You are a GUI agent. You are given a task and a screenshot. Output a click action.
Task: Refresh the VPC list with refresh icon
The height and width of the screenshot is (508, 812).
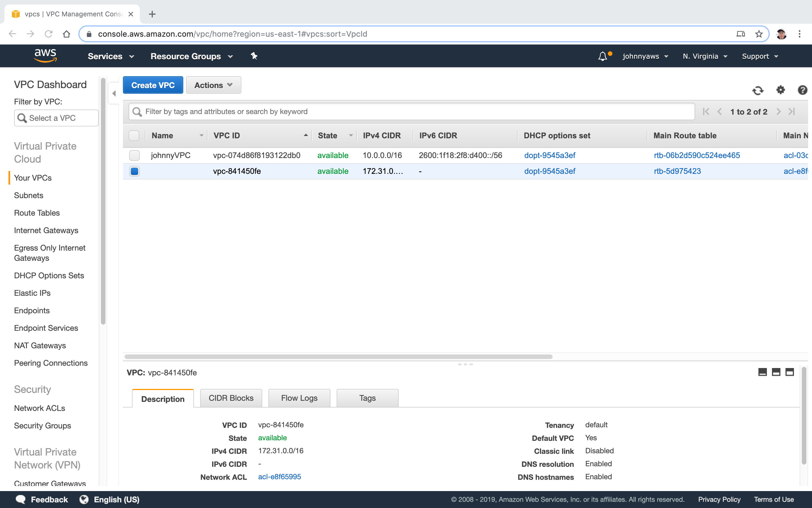click(x=758, y=90)
